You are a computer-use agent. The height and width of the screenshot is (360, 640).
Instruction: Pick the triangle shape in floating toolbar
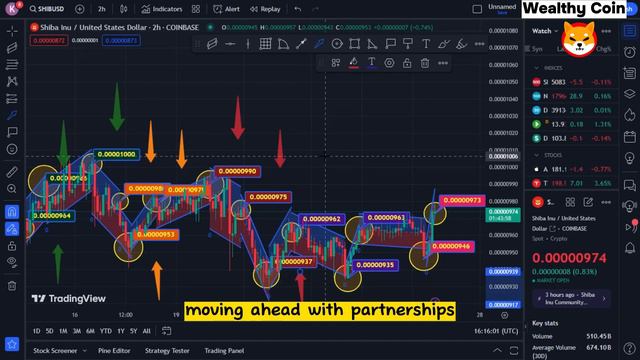[372, 44]
